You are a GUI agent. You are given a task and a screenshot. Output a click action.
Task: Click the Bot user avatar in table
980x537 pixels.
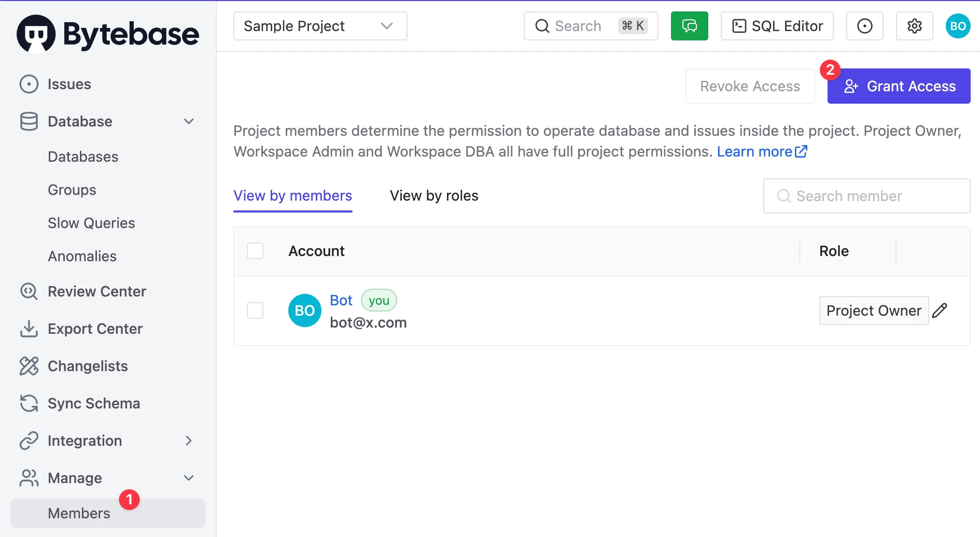(305, 310)
